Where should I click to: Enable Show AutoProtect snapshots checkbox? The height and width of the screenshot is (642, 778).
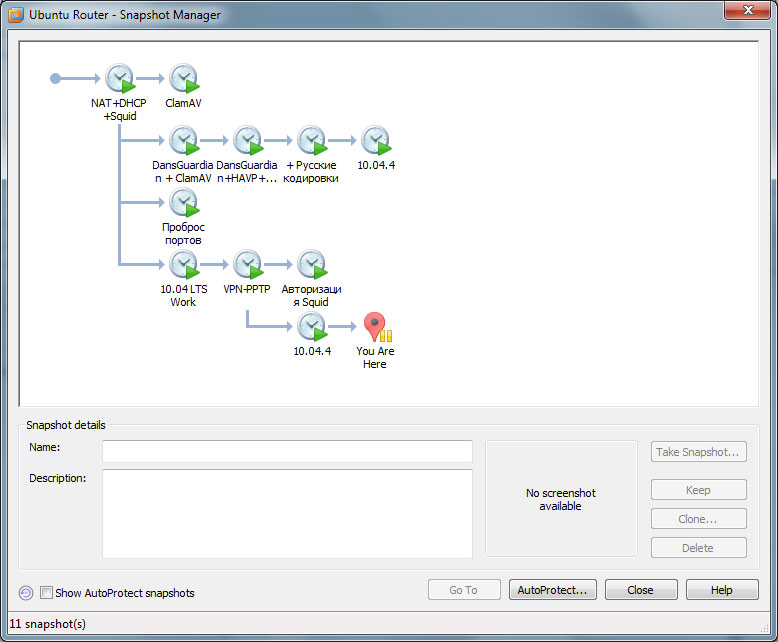(x=46, y=592)
